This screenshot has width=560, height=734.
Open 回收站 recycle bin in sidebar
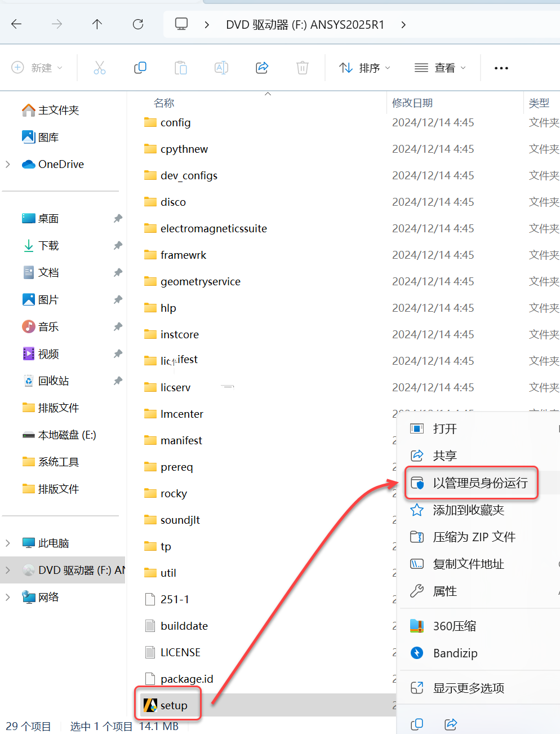pos(54,381)
